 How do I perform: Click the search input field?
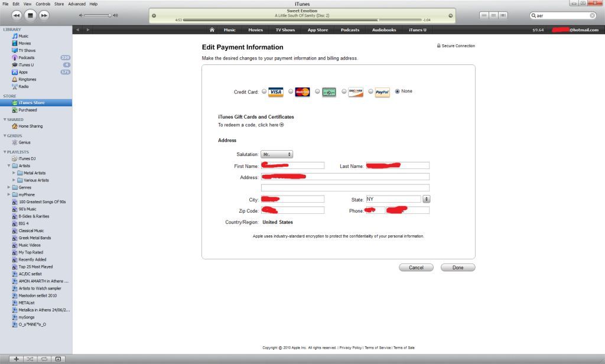tap(562, 15)
